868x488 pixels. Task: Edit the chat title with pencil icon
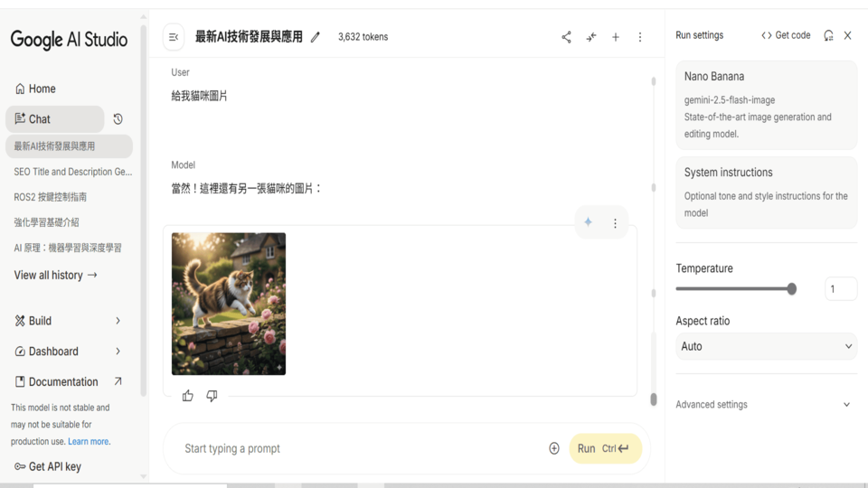316,37
